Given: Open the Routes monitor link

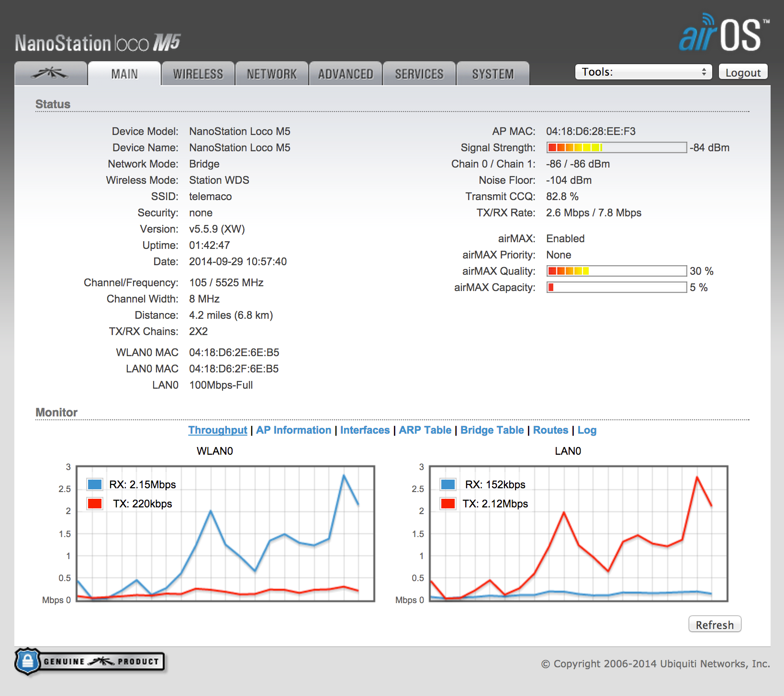Looking at the screenshot, I should coord(550,430).
